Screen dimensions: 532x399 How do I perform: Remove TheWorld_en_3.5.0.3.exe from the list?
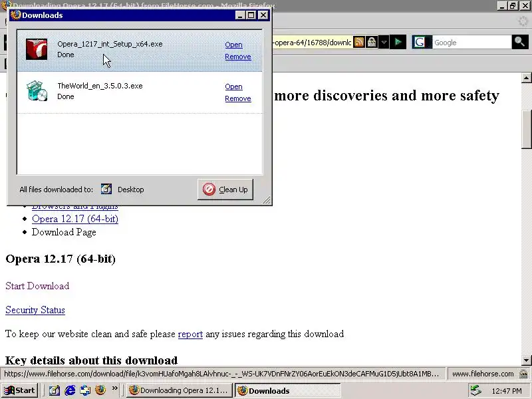coord(238,98)
